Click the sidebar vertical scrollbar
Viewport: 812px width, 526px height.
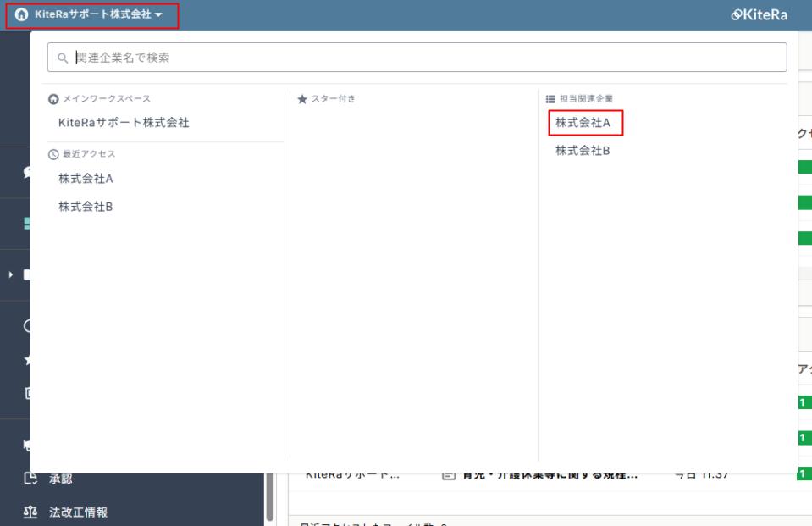tap(270, 496)
